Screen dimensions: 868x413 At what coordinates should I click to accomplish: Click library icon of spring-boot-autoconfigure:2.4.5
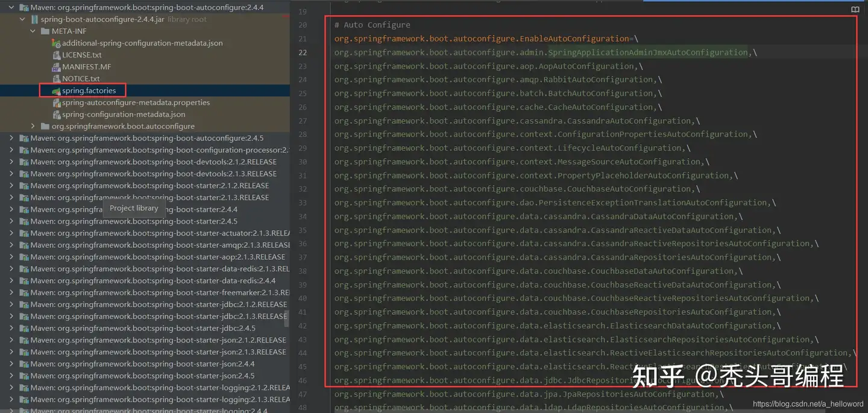pyautogui.click(x=24, y=138)
